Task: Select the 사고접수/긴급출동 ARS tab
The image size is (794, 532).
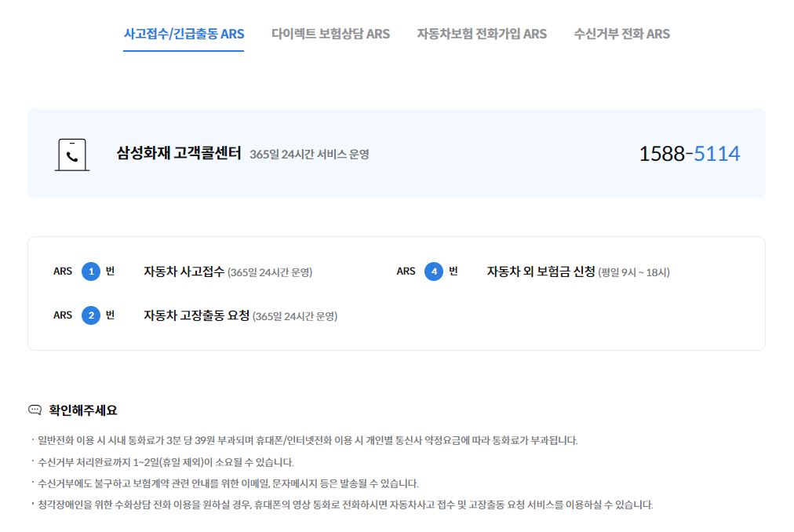Action: tap(184, 34)
